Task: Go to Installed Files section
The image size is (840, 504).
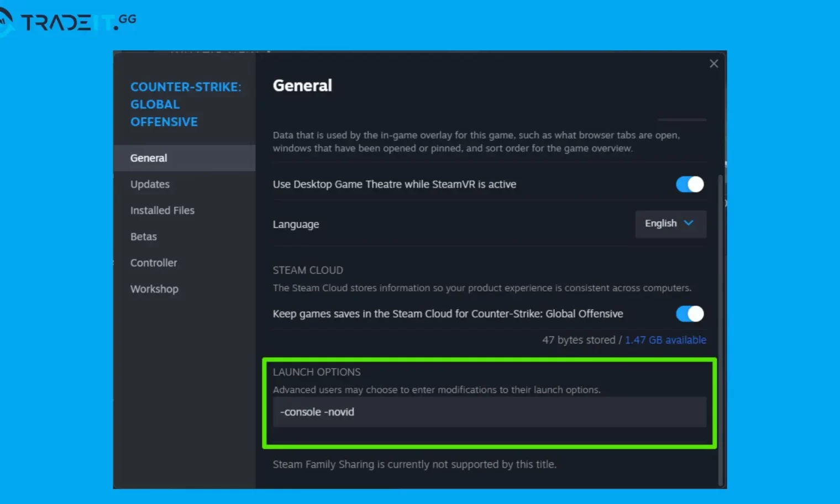Action: 162,210
